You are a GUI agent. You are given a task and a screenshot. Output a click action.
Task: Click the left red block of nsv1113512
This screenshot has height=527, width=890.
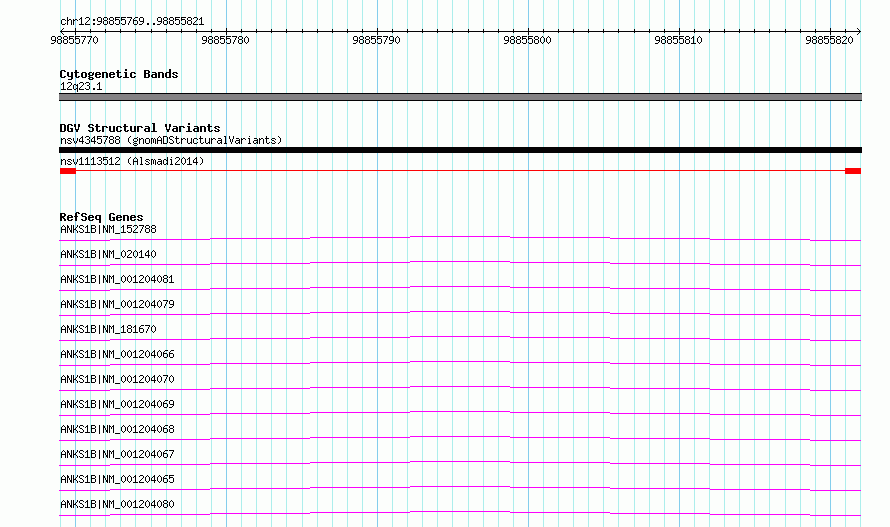click(68, 171)
